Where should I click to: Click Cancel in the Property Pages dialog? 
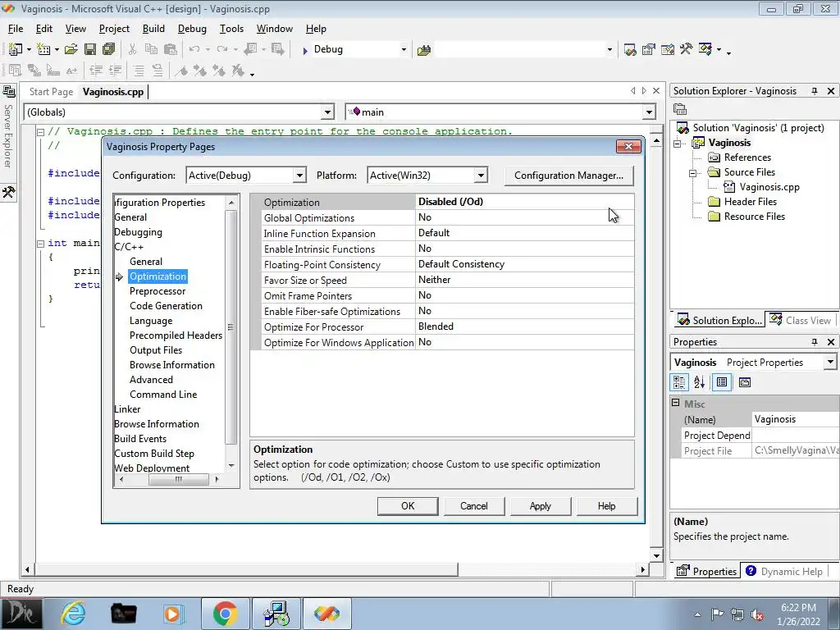[x=473, y=506]
